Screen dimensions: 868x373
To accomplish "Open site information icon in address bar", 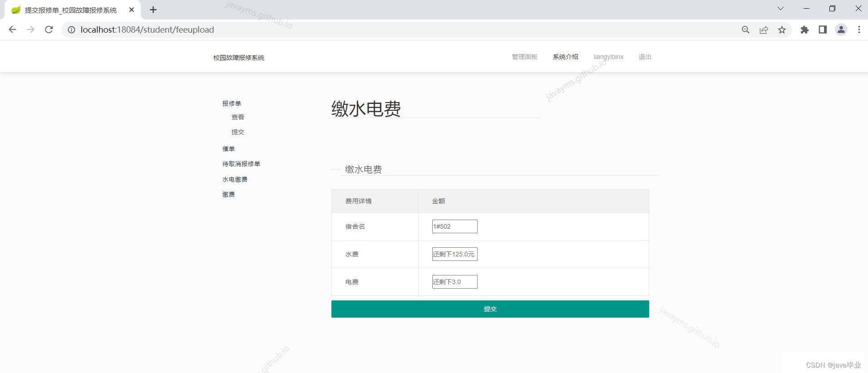I will (71, 29).
